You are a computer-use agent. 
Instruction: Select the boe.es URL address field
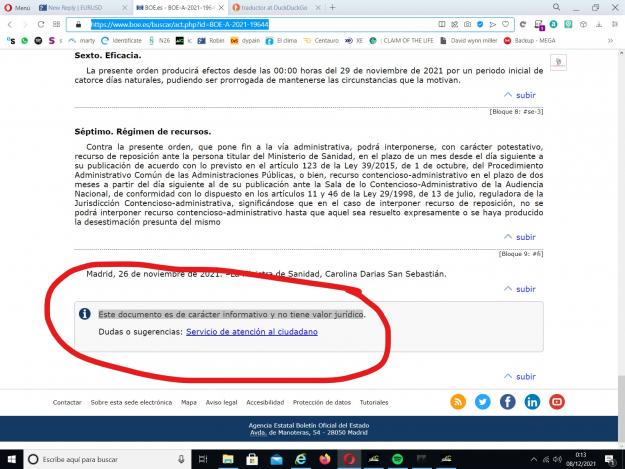[179, 25]
